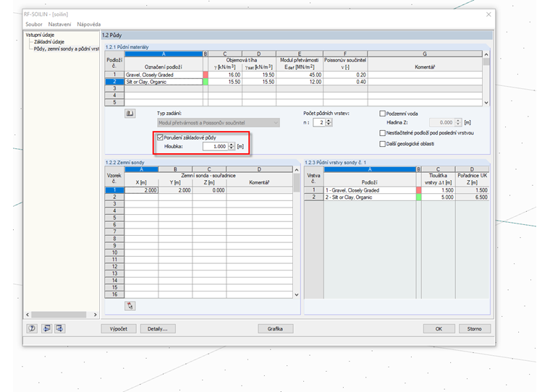Click the 6.500 ordinate cell
The width and height of the screenshot is (550, 392).
(x=472, y=197)
